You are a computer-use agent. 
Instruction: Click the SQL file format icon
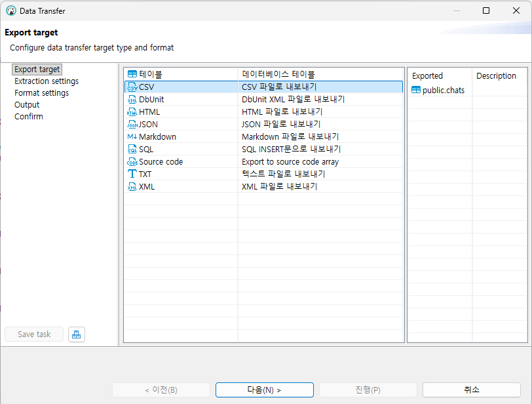click(132, 150)
